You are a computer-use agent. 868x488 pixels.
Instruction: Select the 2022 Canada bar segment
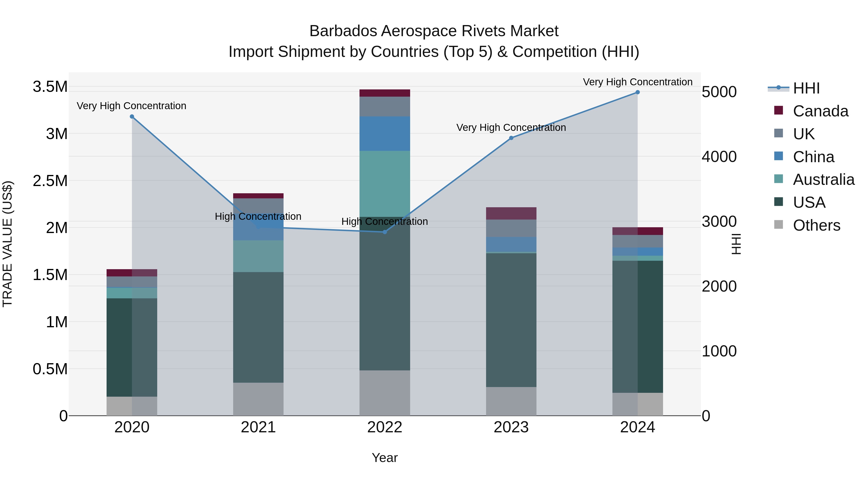pos(385,93)
